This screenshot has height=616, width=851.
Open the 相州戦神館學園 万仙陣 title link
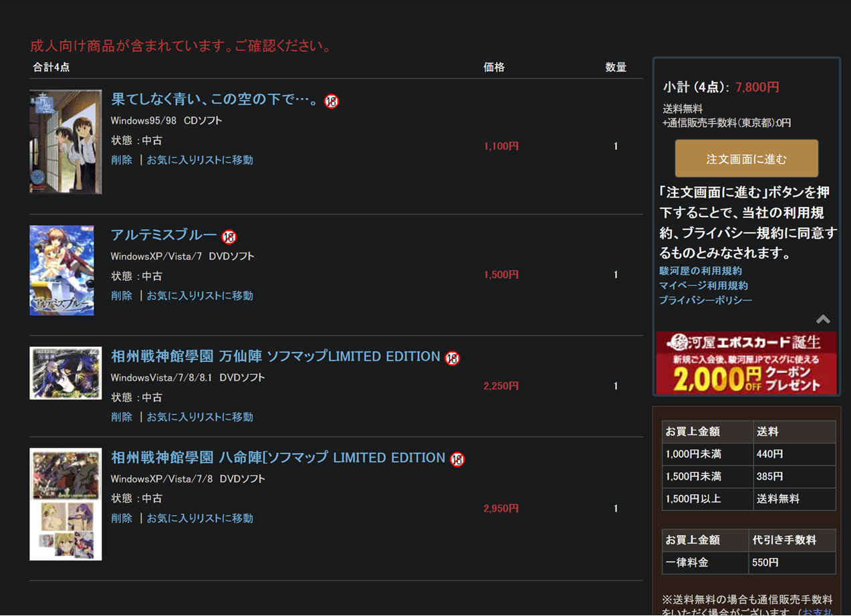[275, 357]
